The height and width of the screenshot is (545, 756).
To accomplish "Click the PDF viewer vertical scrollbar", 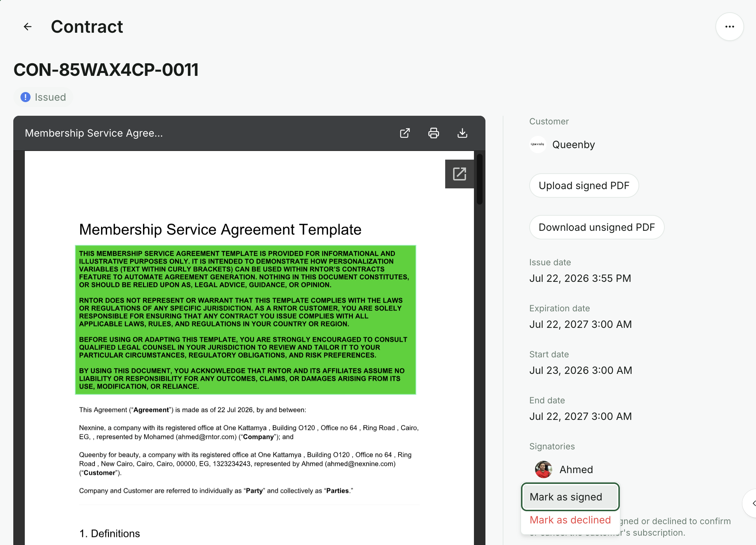I will 480,179.
